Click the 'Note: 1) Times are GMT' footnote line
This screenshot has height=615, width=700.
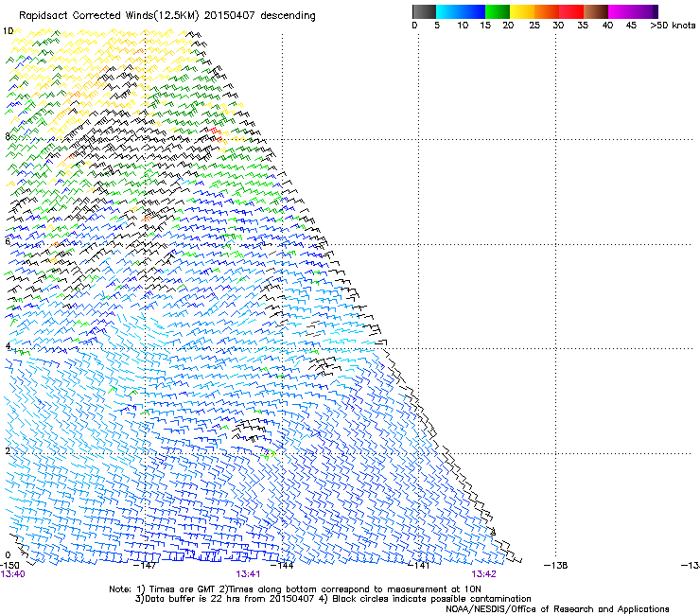pyautogui.click(x=294, y=589)
